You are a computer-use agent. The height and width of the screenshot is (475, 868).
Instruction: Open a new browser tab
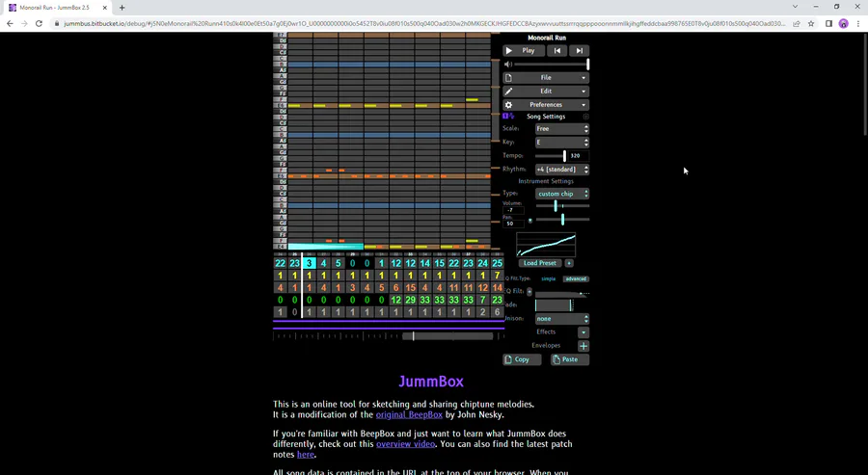tap(122, 8)
